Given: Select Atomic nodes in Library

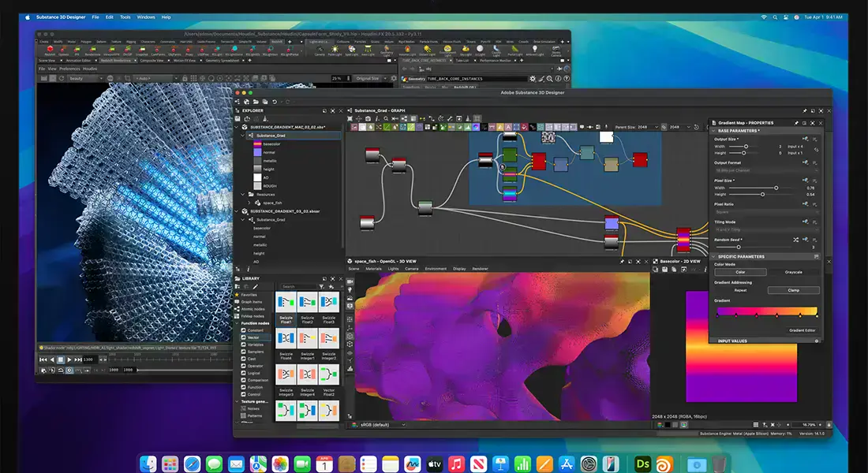Looking at the screenshot, I should point(253,309).
